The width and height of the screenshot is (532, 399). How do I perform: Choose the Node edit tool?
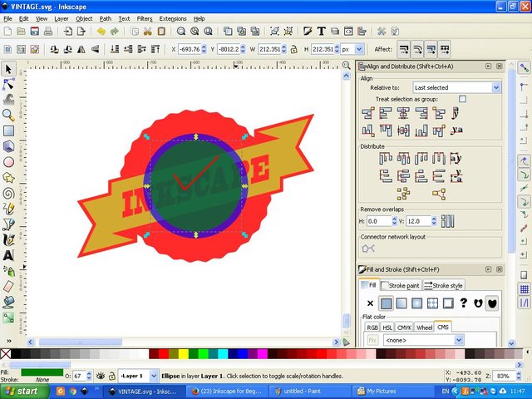pyautogui.click(x=8, y=84)
